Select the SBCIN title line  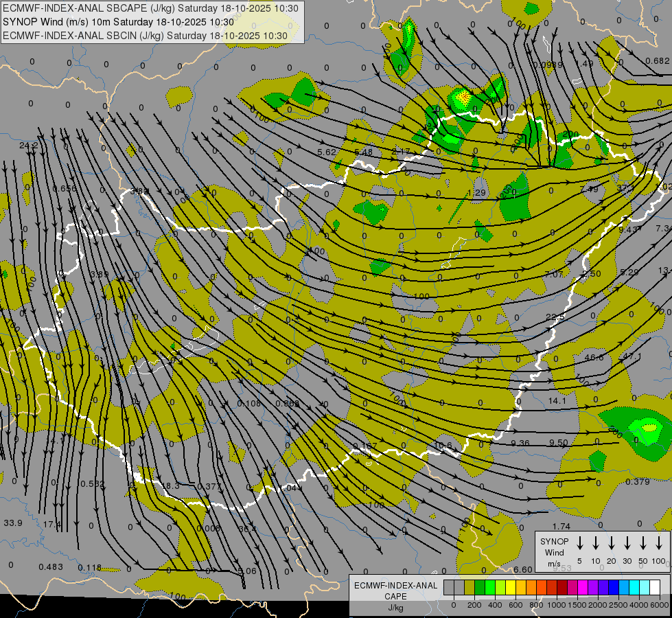(145, 36)
